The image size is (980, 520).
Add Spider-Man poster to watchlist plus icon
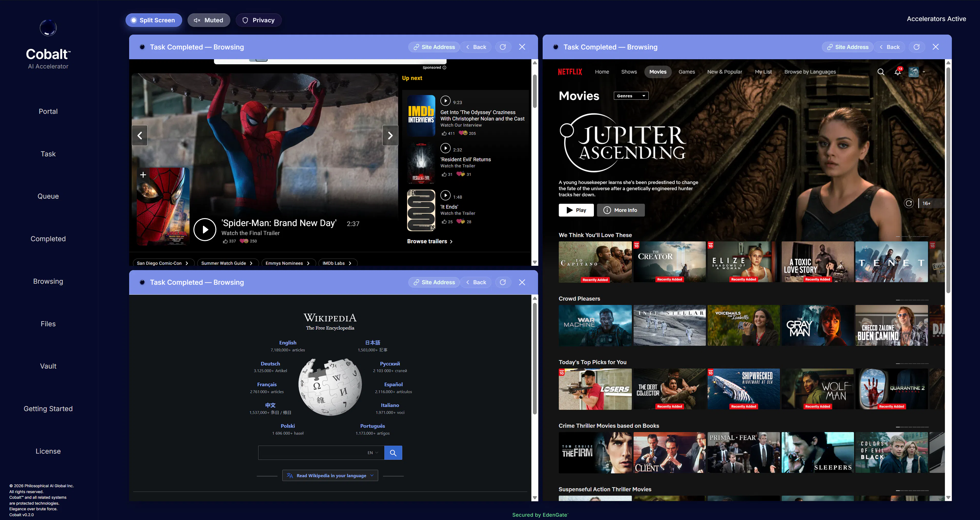143,175
